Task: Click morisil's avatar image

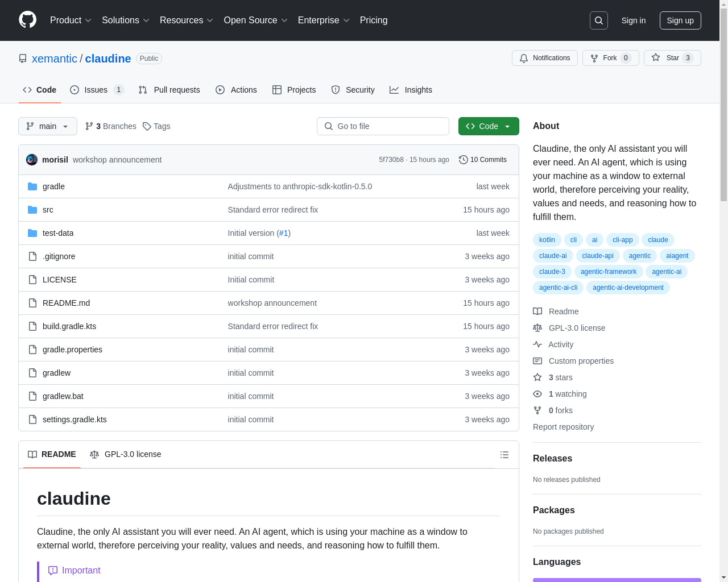Action: [x=32, y=160]
